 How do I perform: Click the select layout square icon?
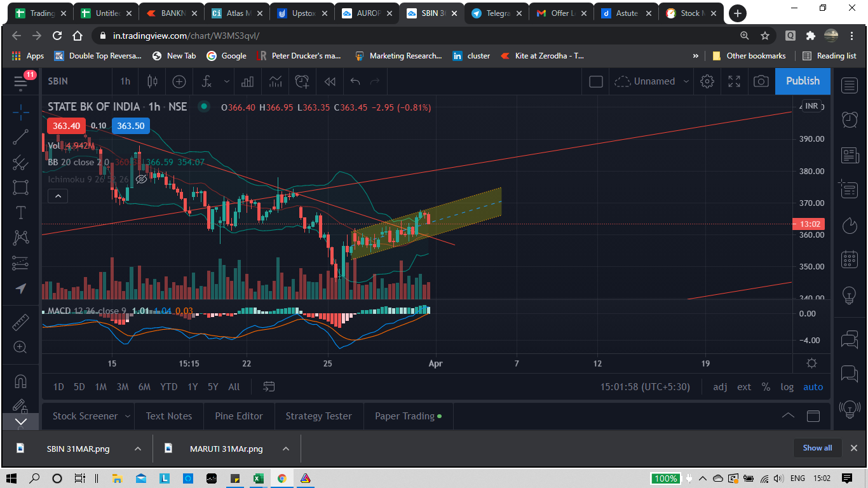click(596, 81)
